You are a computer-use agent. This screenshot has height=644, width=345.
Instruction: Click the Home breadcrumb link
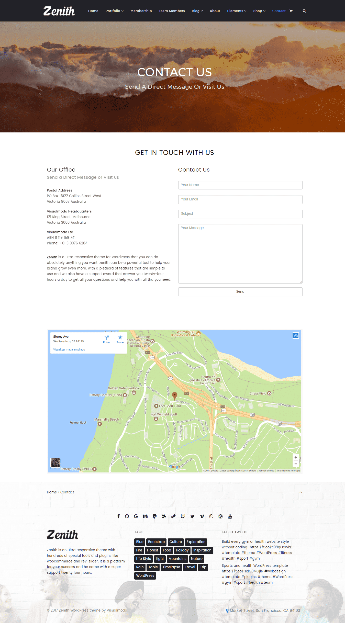(x=52, y=492)
